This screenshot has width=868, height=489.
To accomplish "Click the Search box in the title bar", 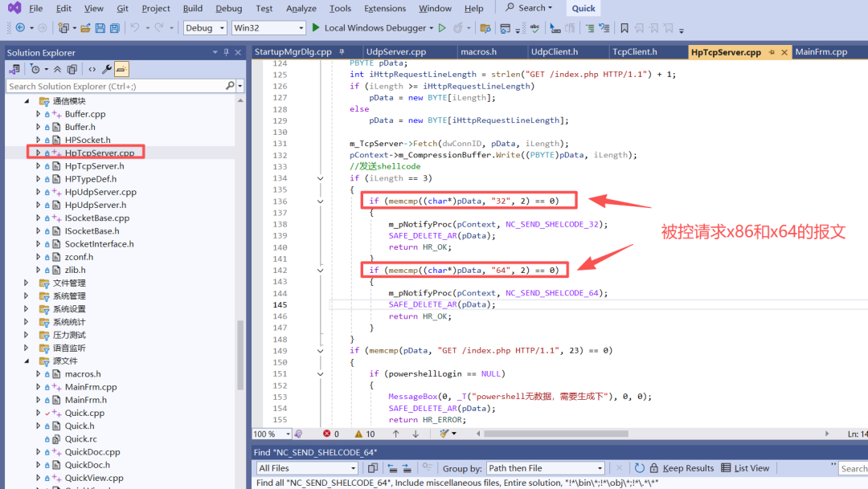I will (529, 7).
